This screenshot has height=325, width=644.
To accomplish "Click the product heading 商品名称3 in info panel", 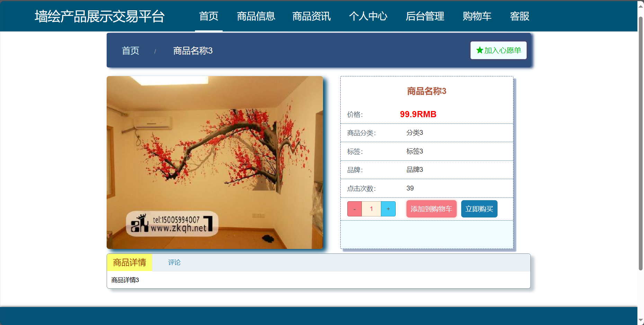I will [x=427, y=91].
